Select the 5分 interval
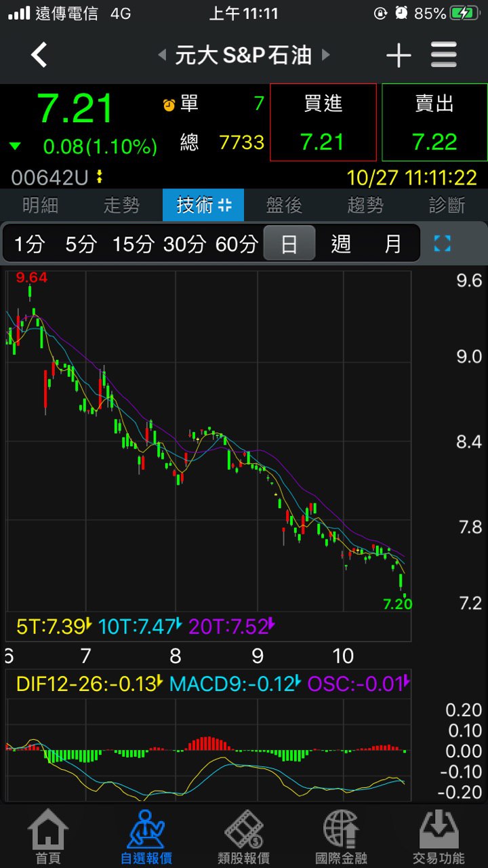The width and height of the screenshot is (488, 868). pyautogui.click(x=81, y=244)
